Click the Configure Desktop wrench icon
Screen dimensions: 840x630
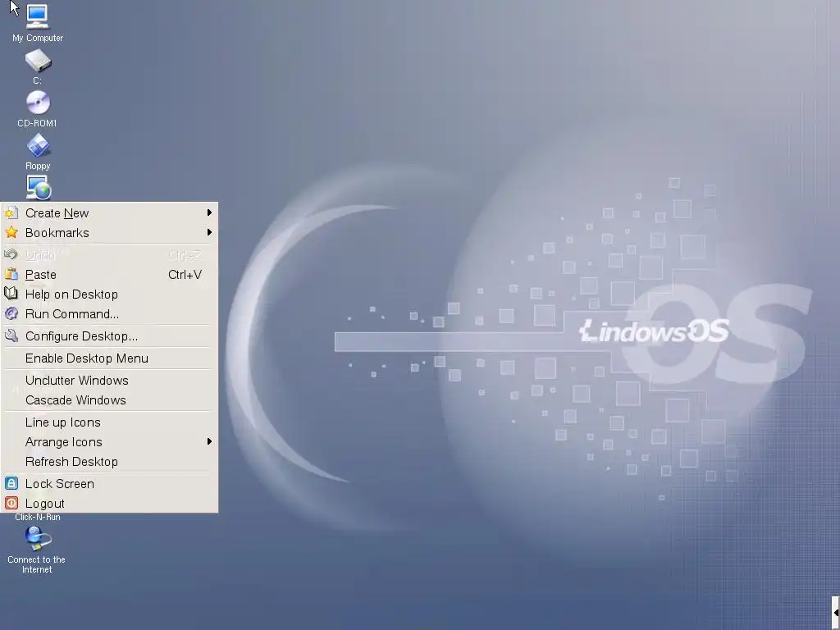click(x=11, y=336)
